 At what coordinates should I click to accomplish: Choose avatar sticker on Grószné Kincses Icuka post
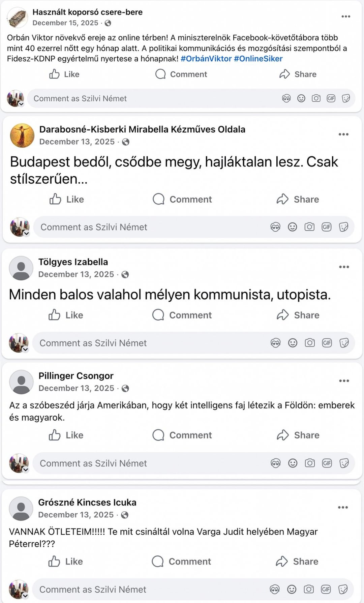pyautogui.click(x=275, y=589)
